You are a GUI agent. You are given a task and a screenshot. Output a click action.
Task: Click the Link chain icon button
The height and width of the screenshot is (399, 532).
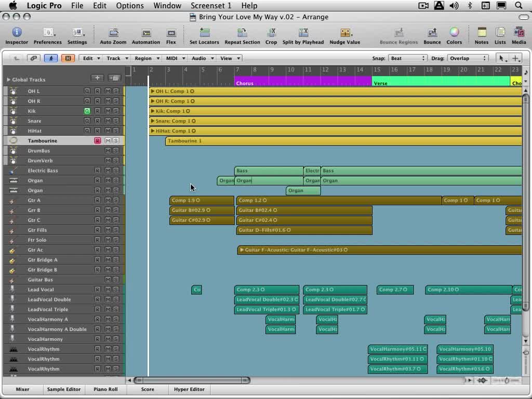pos(33,58)
